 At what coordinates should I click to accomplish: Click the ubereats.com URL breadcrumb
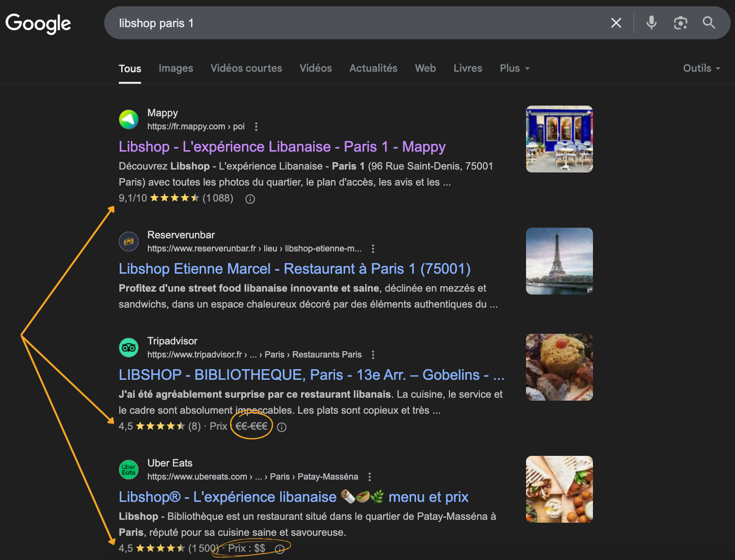253,477
